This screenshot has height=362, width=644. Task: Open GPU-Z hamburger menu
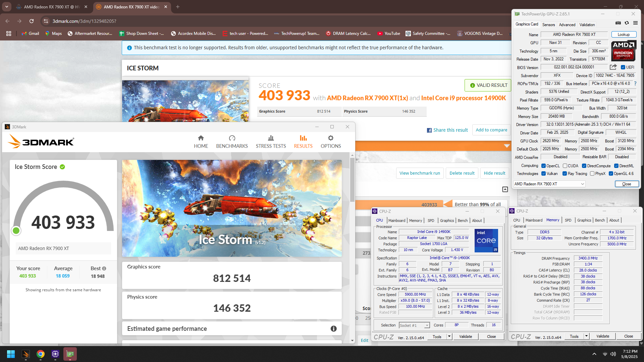[635, 23]
